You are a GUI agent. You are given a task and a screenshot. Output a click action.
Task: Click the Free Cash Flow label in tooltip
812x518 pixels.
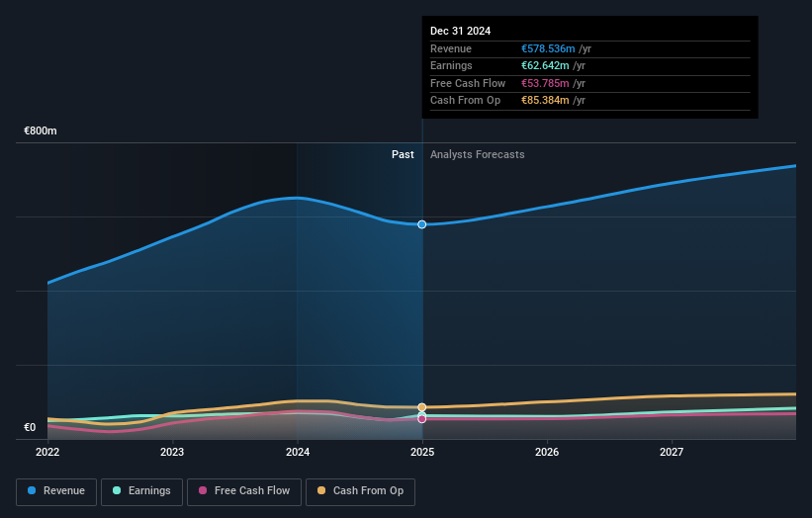coord(468,83)
